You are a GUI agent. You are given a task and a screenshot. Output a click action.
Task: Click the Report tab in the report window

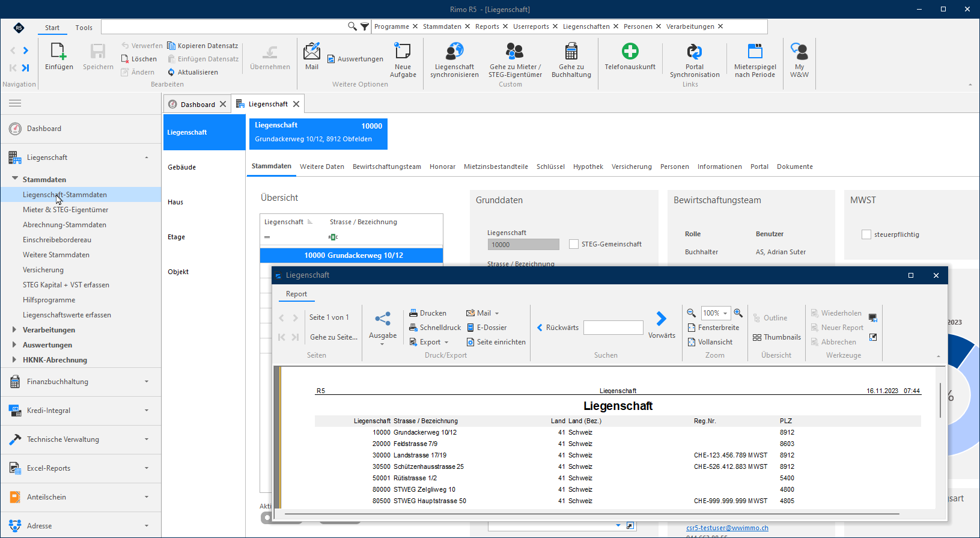(x=296, y=294)
